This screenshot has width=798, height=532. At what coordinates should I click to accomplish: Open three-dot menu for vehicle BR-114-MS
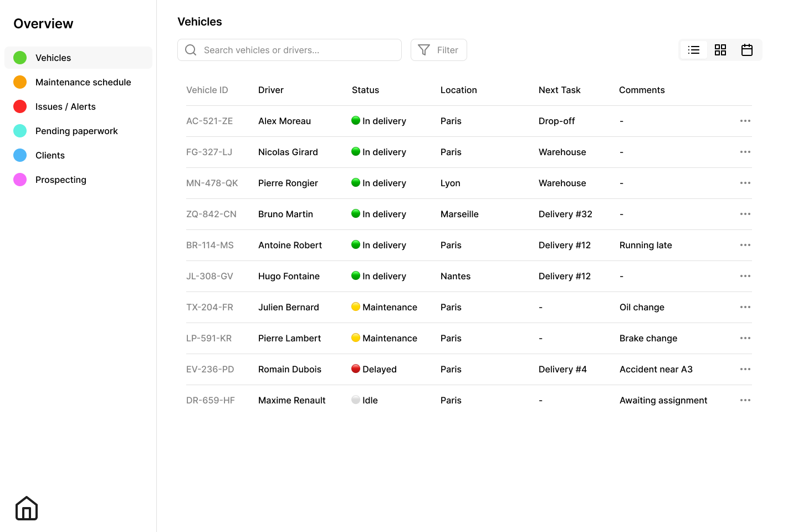745,245
